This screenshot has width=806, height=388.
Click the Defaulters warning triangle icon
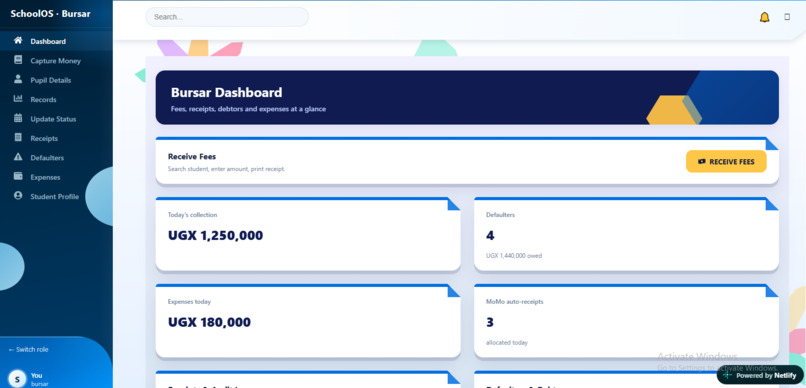pyautogui.click(x=18, y=157)
